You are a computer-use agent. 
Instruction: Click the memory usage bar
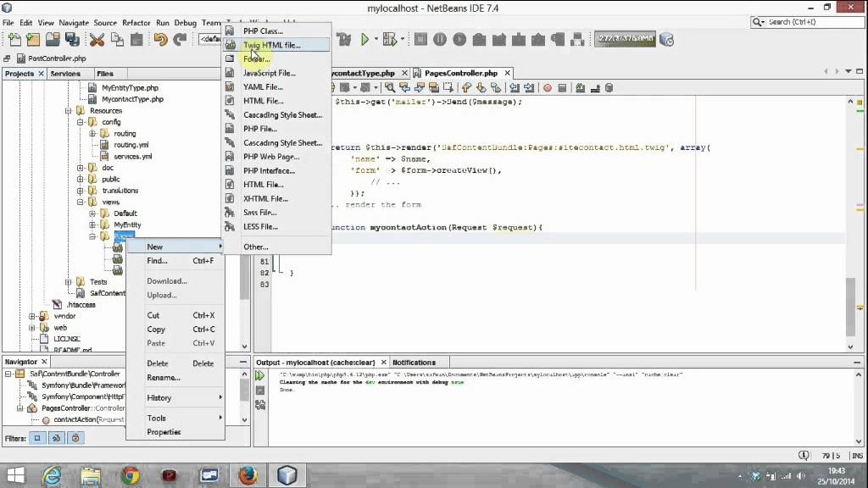[x=625, y=39]
